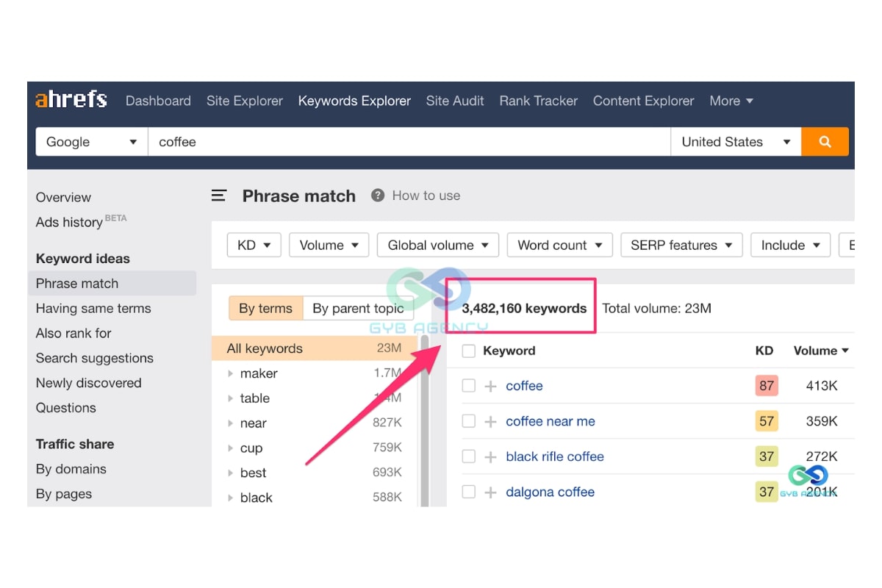Screen dimensions: 882x588
Task: Open Site Audit in the top navigation
Action: [455, 101]
